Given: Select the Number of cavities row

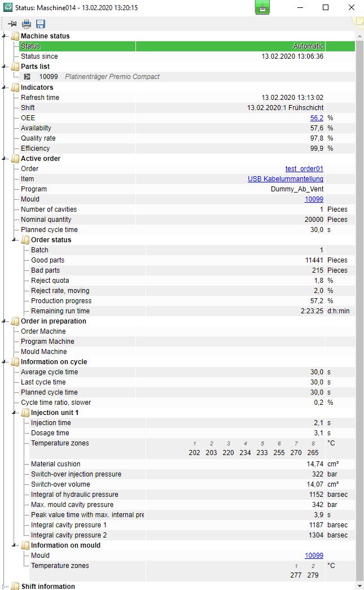Looking at the screenshot, I should pyautogui.click(x=187, y=209).
